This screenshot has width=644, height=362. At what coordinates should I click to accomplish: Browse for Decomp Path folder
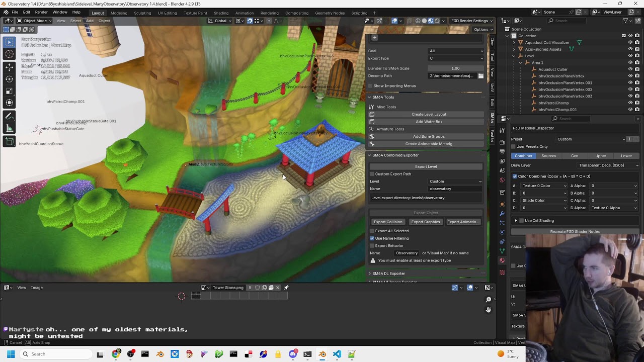pos(481,76)
